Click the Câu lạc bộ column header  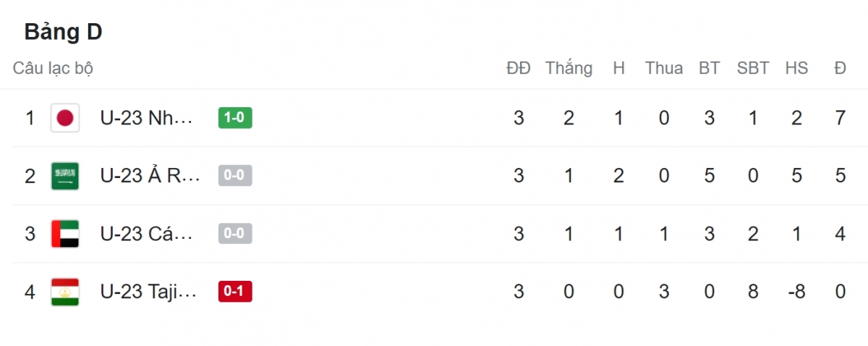[53, 68]
